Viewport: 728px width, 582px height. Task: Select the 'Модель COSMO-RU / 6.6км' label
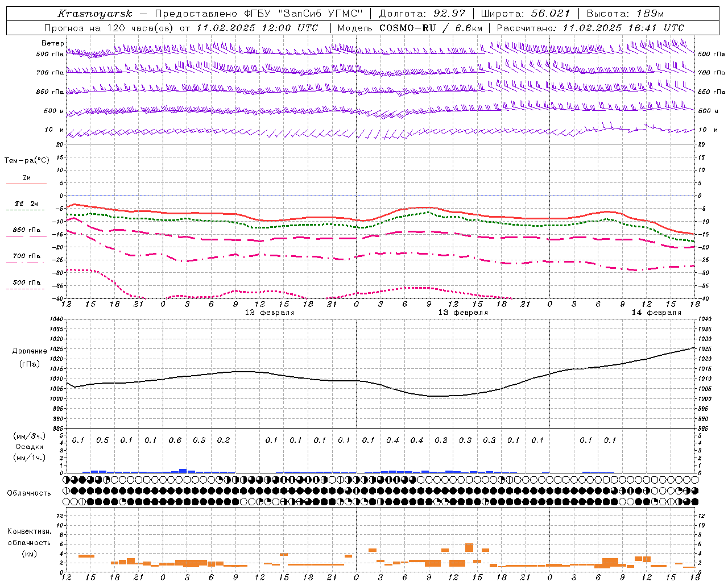coord(410,28)
